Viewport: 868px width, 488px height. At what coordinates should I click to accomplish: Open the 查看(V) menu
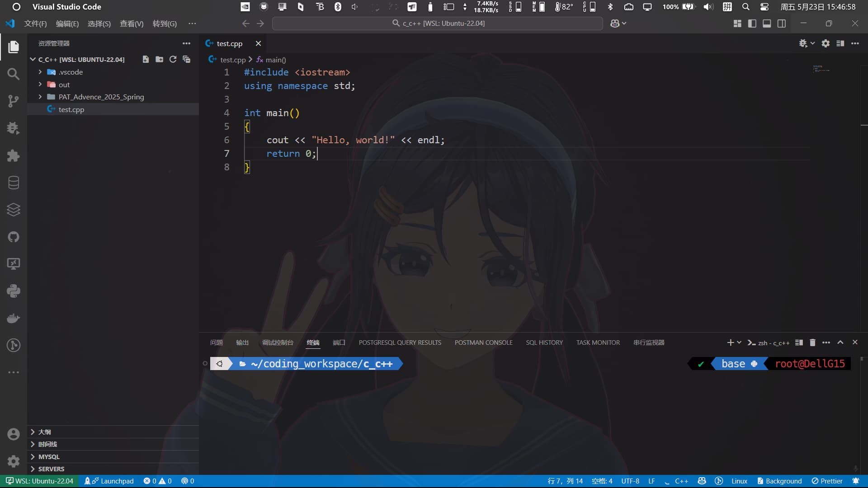click(x=132, y=23)
